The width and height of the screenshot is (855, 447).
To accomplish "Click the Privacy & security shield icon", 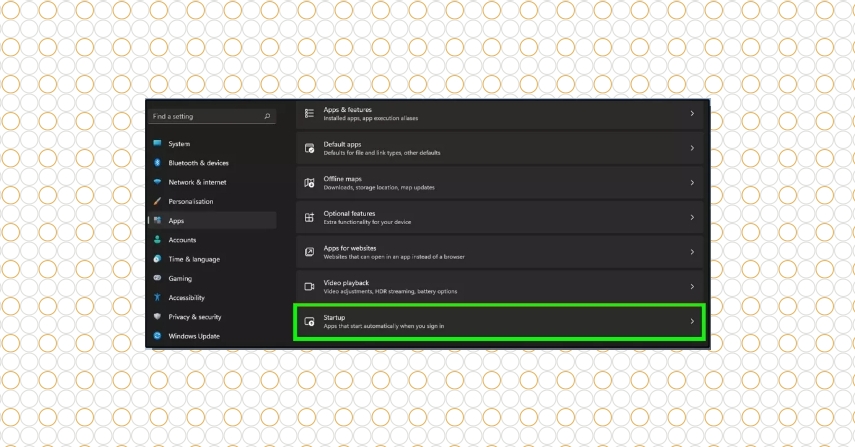I will click(x=157, y=317).
